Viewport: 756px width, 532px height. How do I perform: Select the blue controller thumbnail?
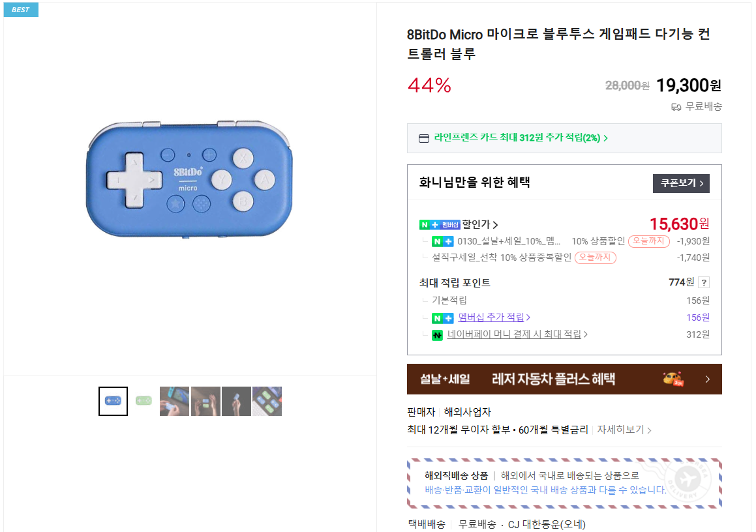click(x=113, y=401)
